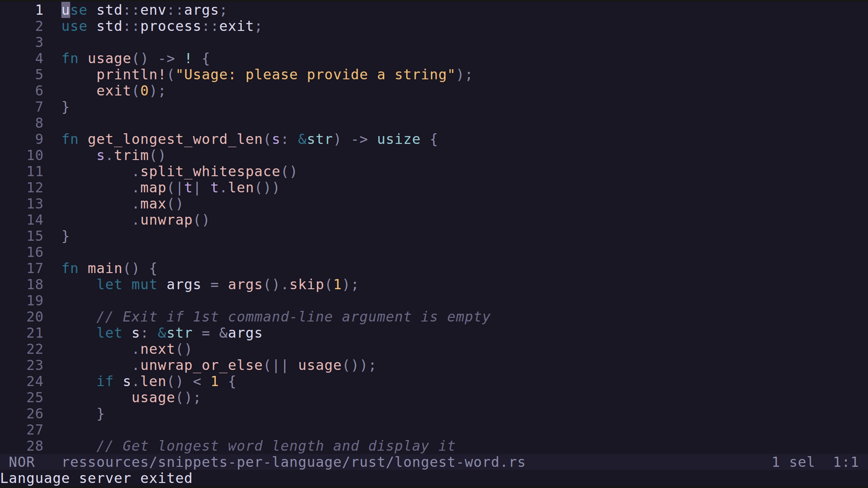
Task: Click the longest-word.rs file path in statusline
Action: coord(293,462)
